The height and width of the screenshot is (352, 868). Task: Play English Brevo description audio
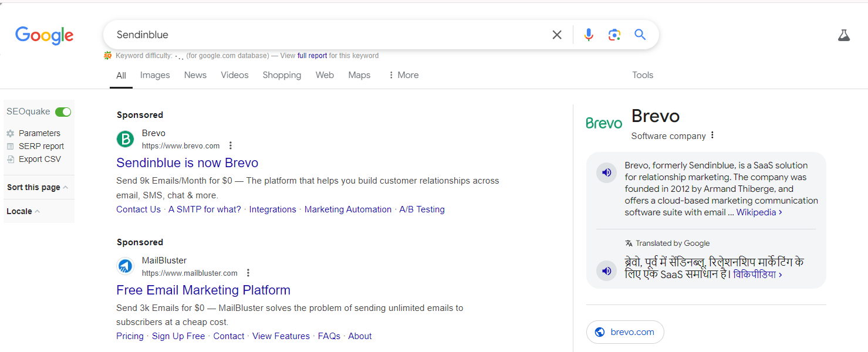click(x=607, y=172)
